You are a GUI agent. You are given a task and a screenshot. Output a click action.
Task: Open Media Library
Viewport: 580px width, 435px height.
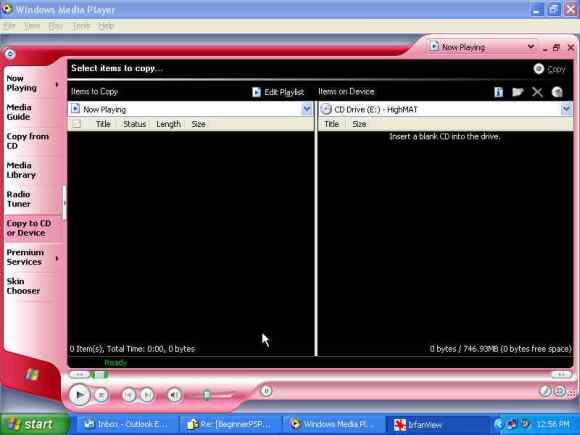[x=21, y=170]
